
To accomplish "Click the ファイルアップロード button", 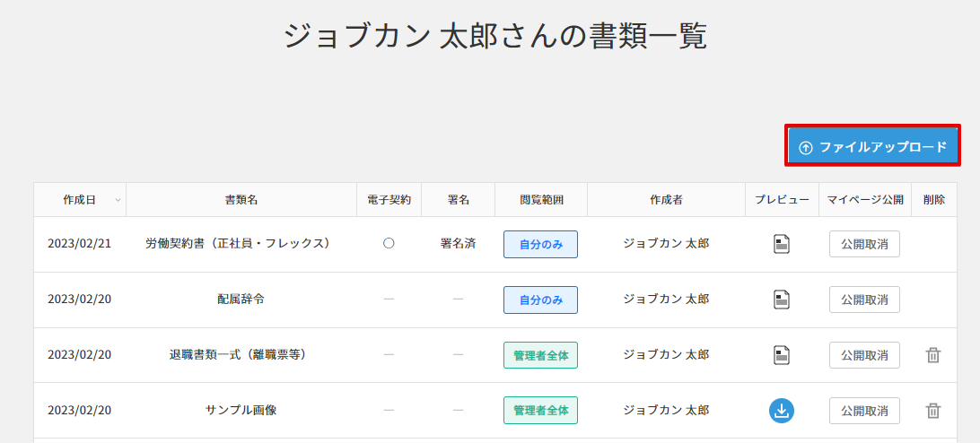I will pyautogui.click(x=873, y=146).
